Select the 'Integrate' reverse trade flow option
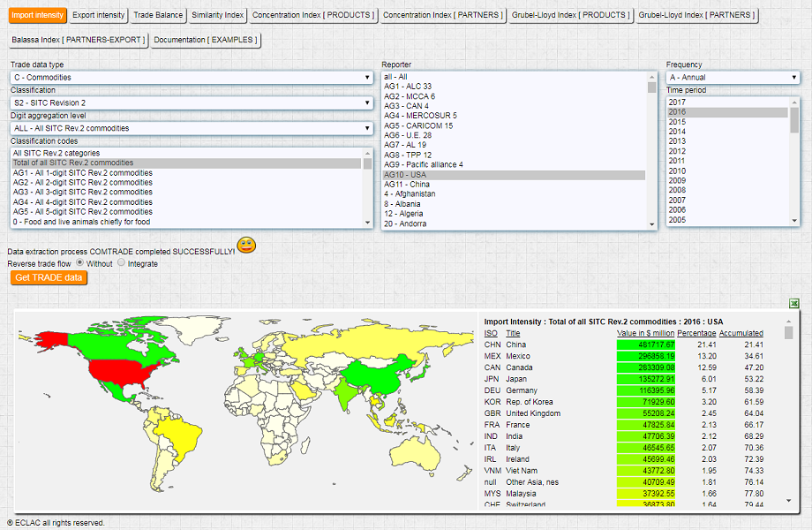This screenshot has height=530, width=812. pos(121,263)
